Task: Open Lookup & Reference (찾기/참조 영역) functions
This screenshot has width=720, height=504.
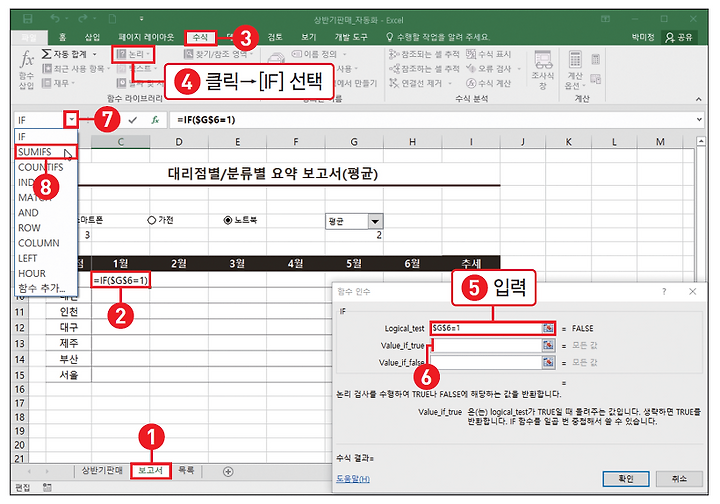Action: pos(218,54)
